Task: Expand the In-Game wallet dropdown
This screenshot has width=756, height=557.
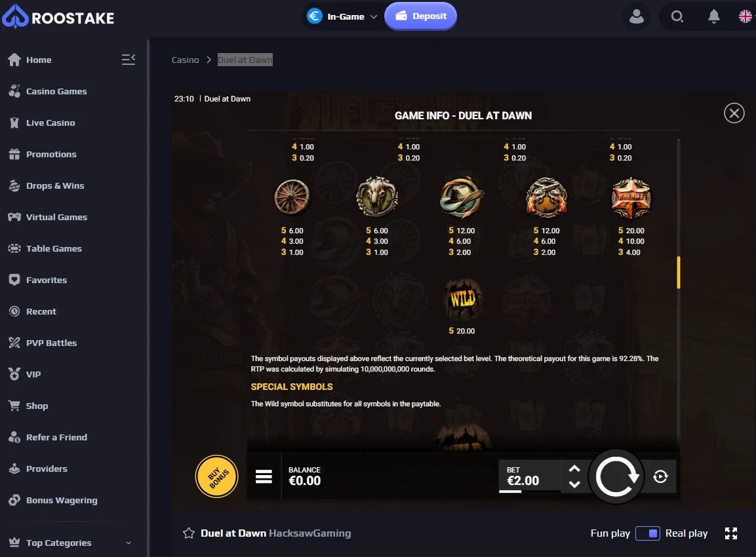Action: (342, 16)
